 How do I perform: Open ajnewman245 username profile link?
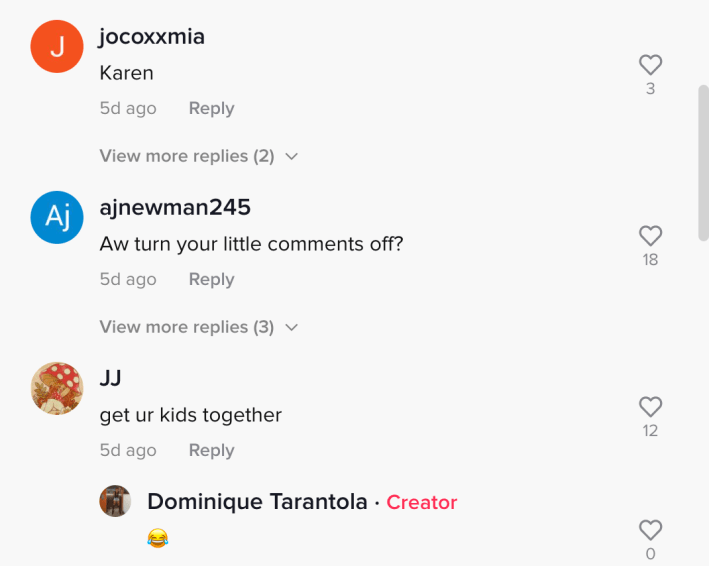pyautogui.click(x=175, y=207)
